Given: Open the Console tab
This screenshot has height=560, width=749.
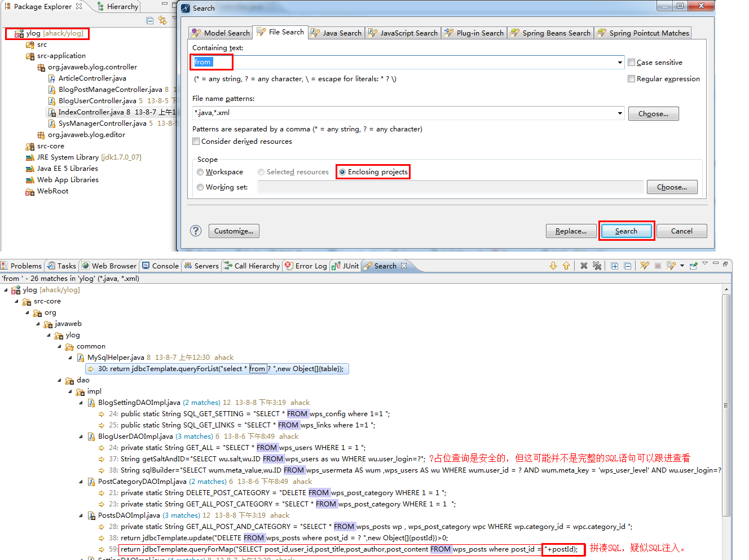Looking at the screenshot, I should 160,266.
